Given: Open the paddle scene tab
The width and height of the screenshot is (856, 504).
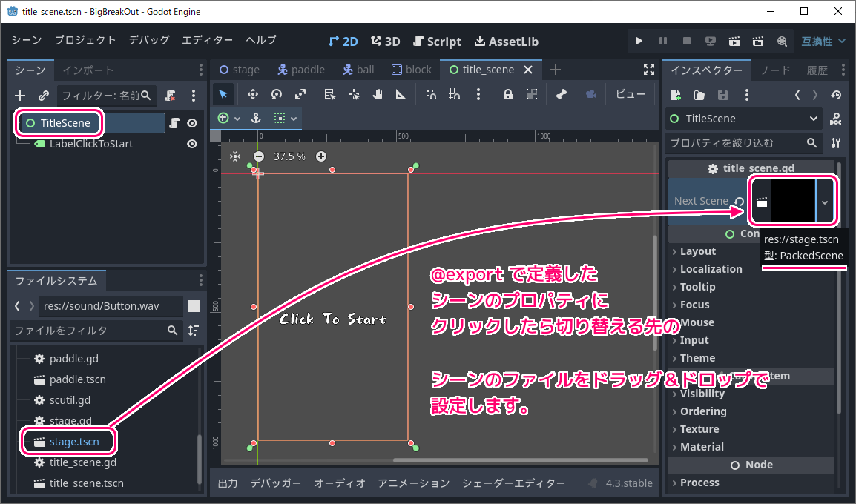Looking at the screenshot, I should pyautogui.click(x=301, y=70).
